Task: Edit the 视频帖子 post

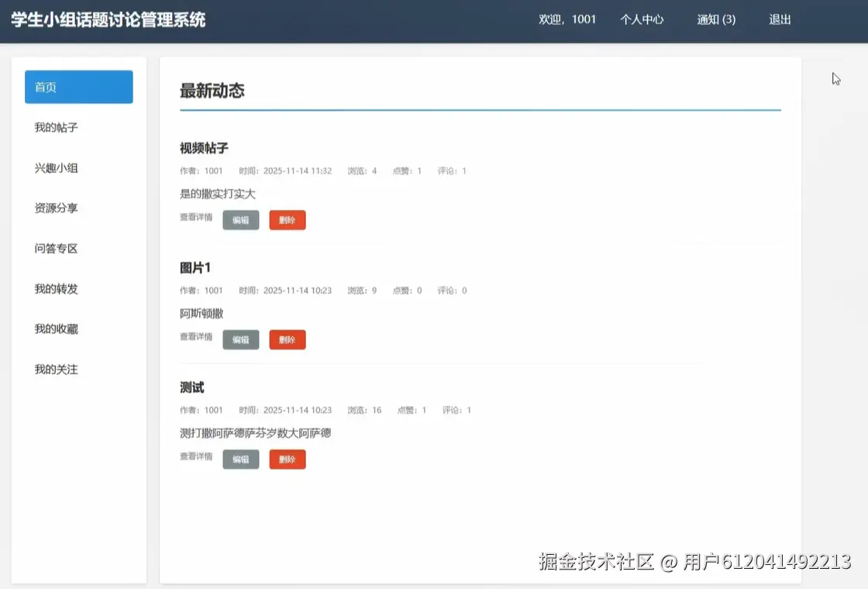Action: click(x=240, y=219)
